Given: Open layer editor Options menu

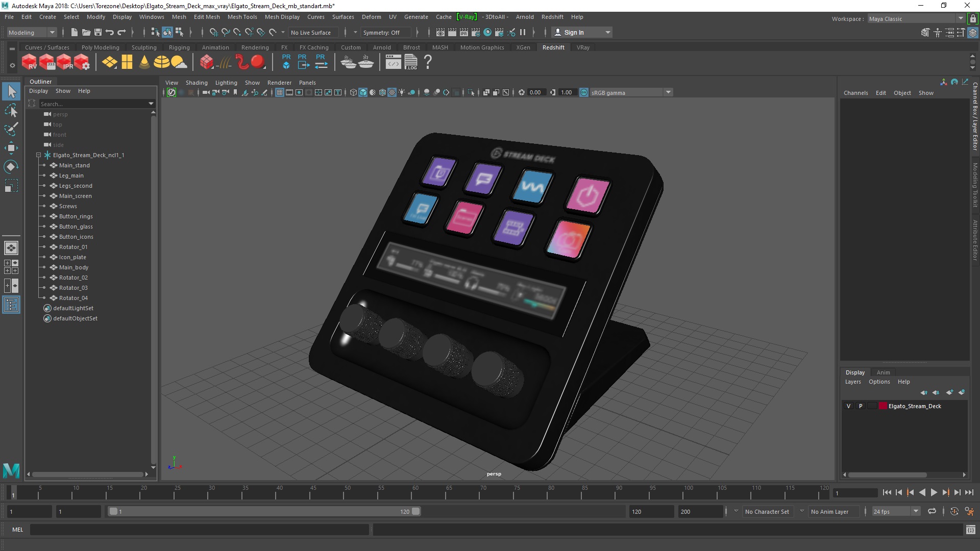Looking at the screenshot, I should point(879,382).
